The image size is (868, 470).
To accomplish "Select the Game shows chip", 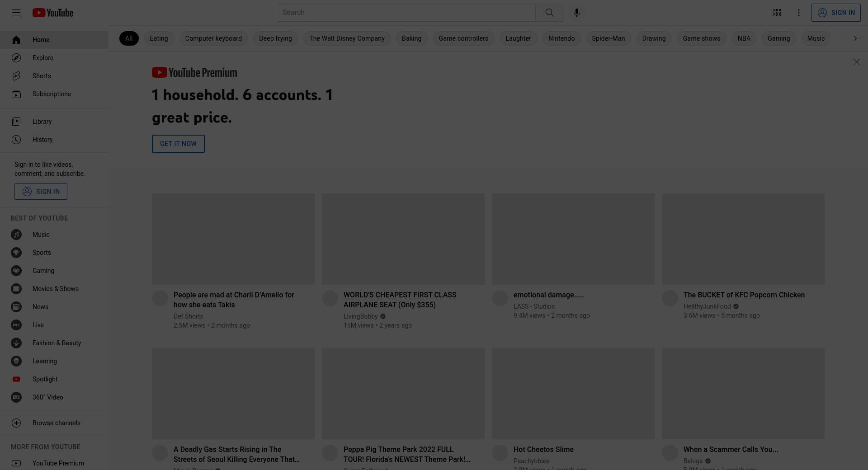I will click(x=702, y=38).
